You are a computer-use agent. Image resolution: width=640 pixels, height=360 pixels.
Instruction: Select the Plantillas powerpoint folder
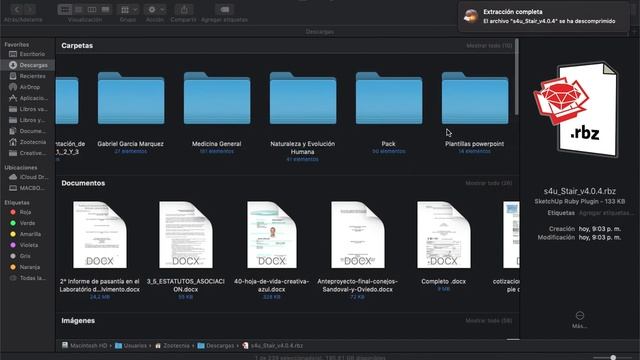coord(475,98)
